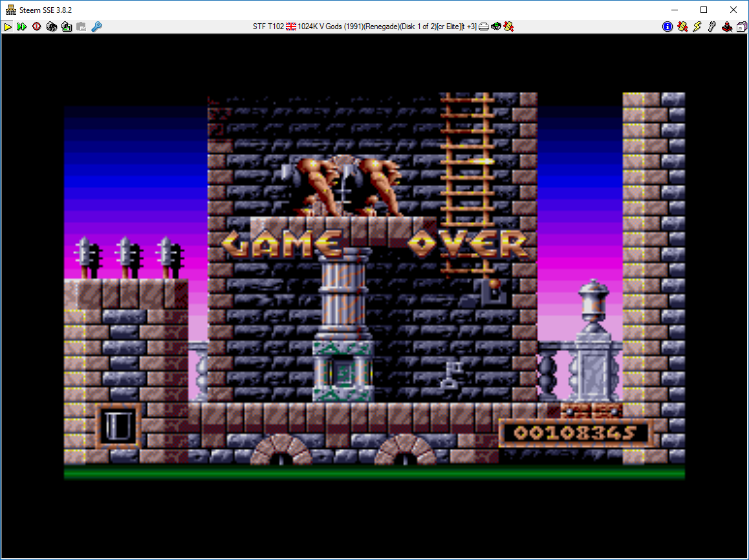Click the green Fast Forward icon
Viewport: 749px width, 560px height.
22,27
